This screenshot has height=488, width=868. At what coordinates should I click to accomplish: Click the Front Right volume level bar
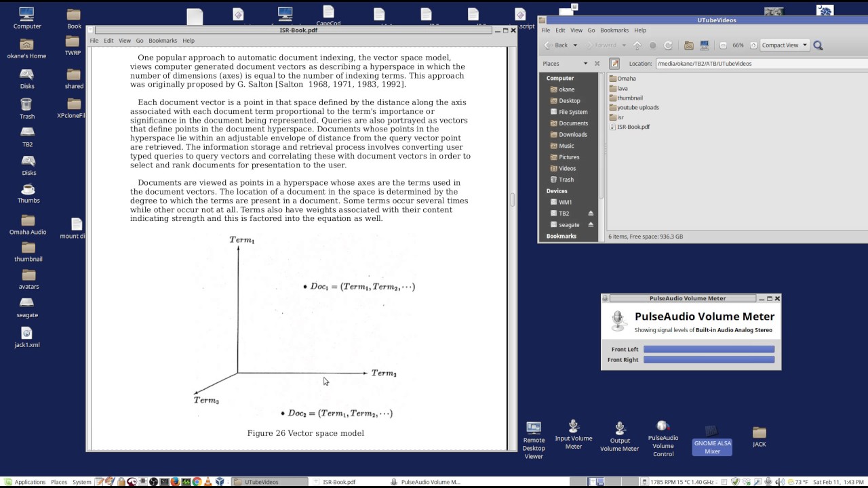point(709,359)
